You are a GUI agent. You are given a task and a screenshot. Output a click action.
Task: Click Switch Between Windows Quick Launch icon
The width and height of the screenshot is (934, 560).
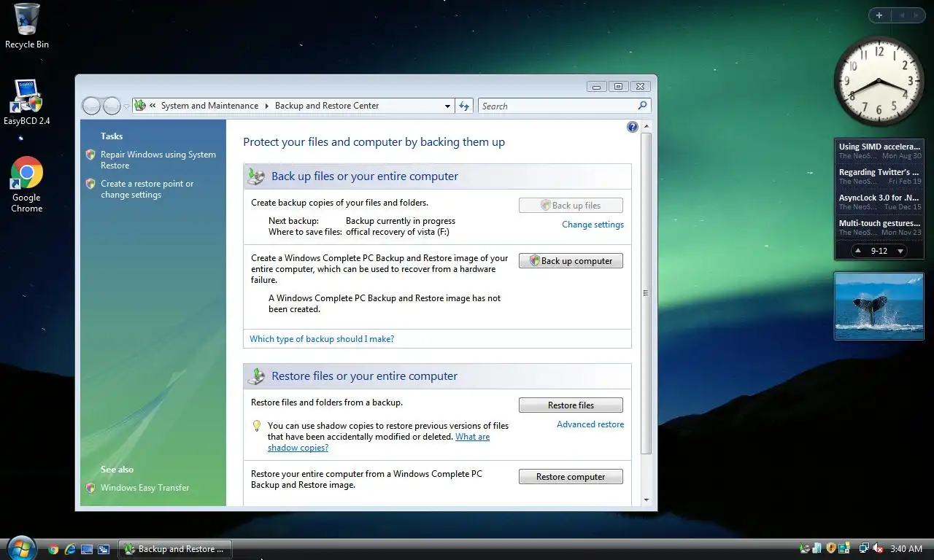(x=104, y=549)
